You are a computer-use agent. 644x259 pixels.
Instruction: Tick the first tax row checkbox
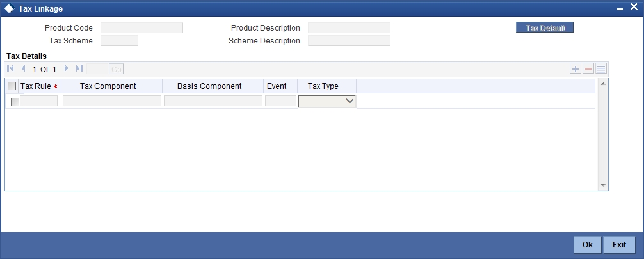click(15, 102)
